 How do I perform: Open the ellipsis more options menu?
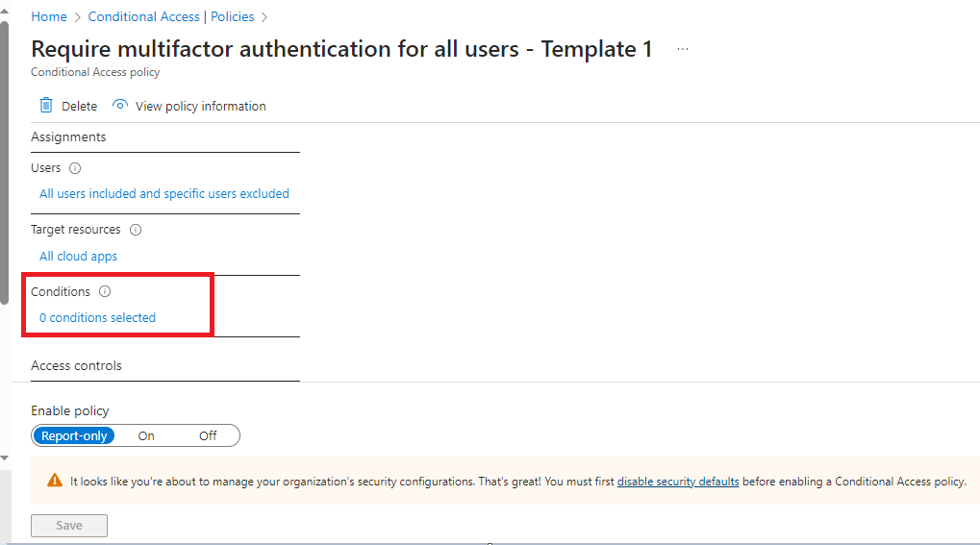click(683, 50)
